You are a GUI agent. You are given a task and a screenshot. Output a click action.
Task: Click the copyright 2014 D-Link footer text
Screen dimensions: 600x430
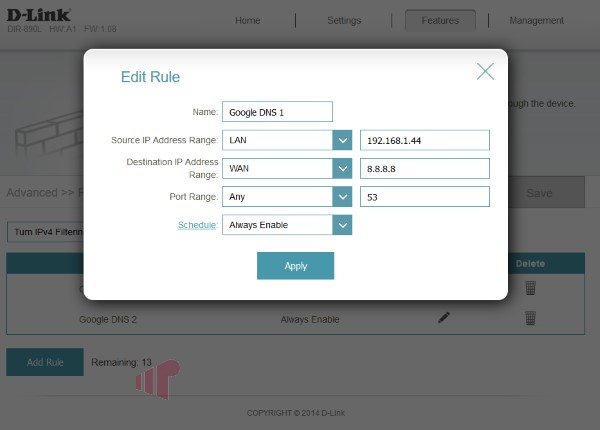tap(296, 413)
